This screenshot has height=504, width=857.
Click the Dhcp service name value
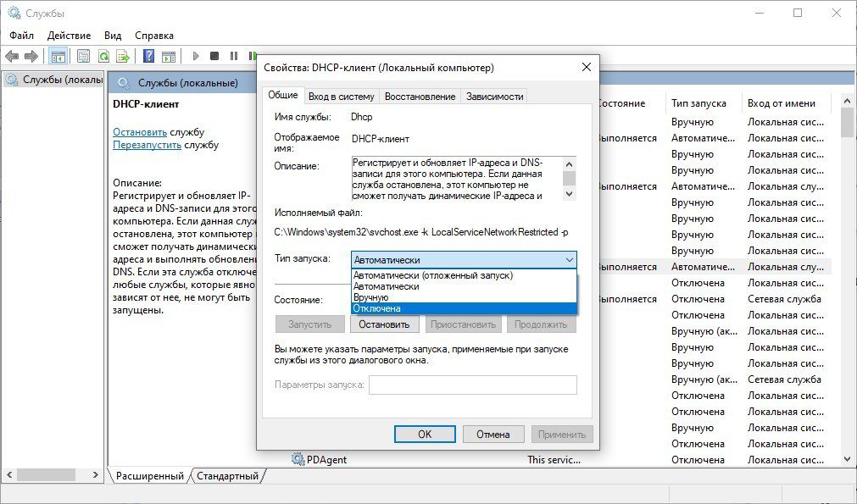pos(361,117)
